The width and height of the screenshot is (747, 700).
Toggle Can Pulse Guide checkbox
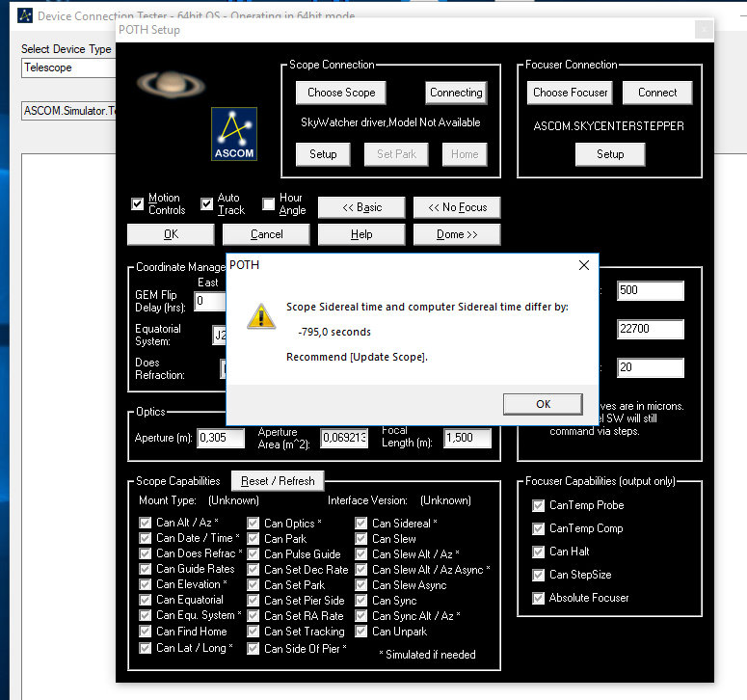(x=253, y=554)
